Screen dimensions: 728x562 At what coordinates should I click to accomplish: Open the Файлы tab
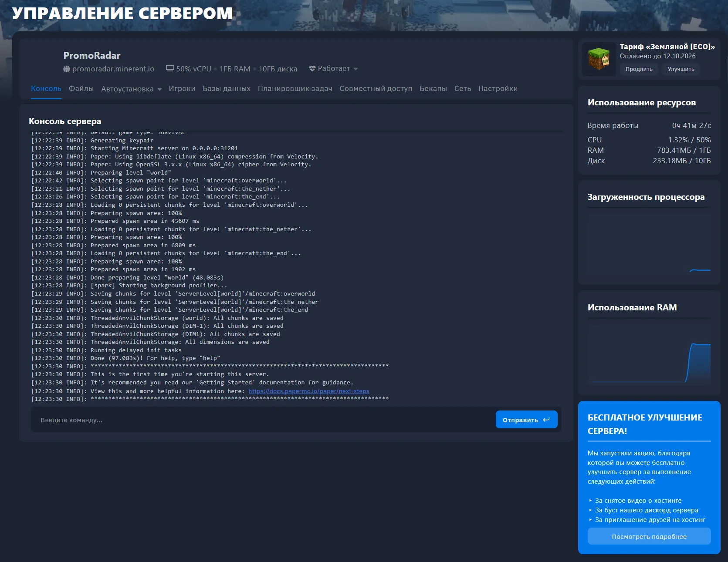(81, 88)
